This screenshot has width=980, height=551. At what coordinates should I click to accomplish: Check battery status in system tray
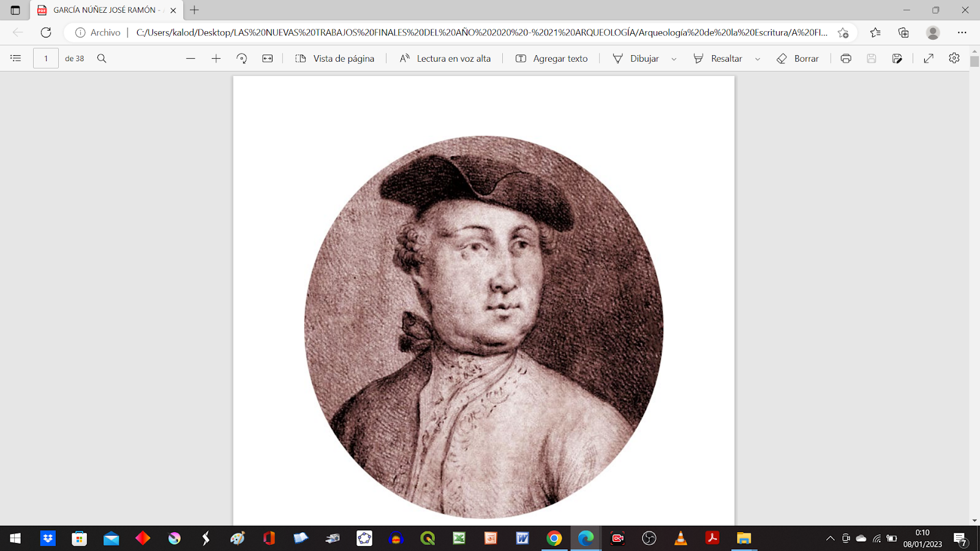pos(892,539)
